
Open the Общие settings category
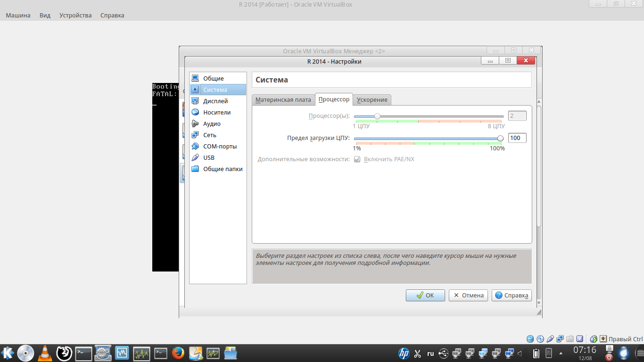(213, 78)
